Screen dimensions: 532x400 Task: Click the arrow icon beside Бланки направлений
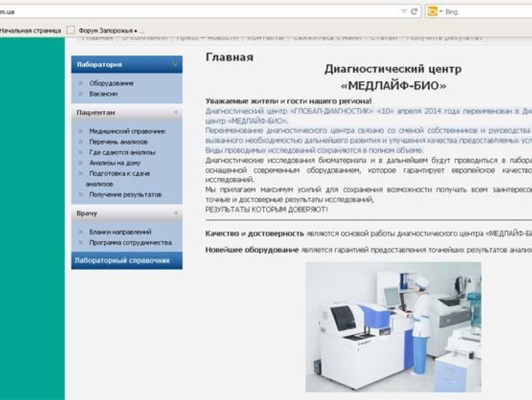tap(81, 232)
